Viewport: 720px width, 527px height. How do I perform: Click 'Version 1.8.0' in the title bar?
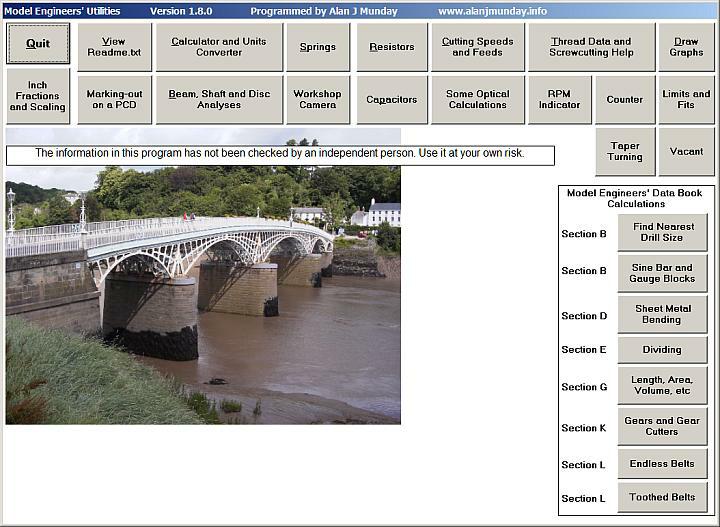tap(181, 11)
